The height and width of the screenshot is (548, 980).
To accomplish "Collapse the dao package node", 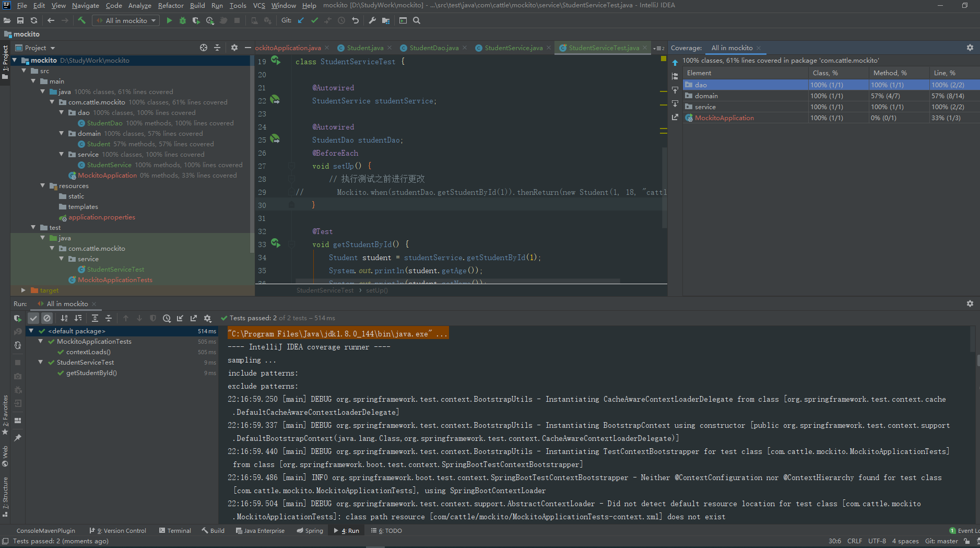I will point(62,113).
